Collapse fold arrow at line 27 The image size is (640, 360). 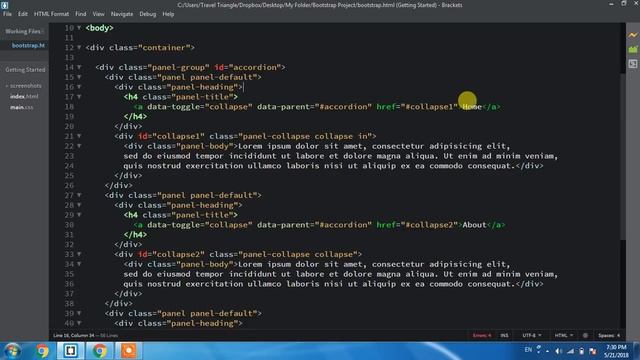[79, 195]
